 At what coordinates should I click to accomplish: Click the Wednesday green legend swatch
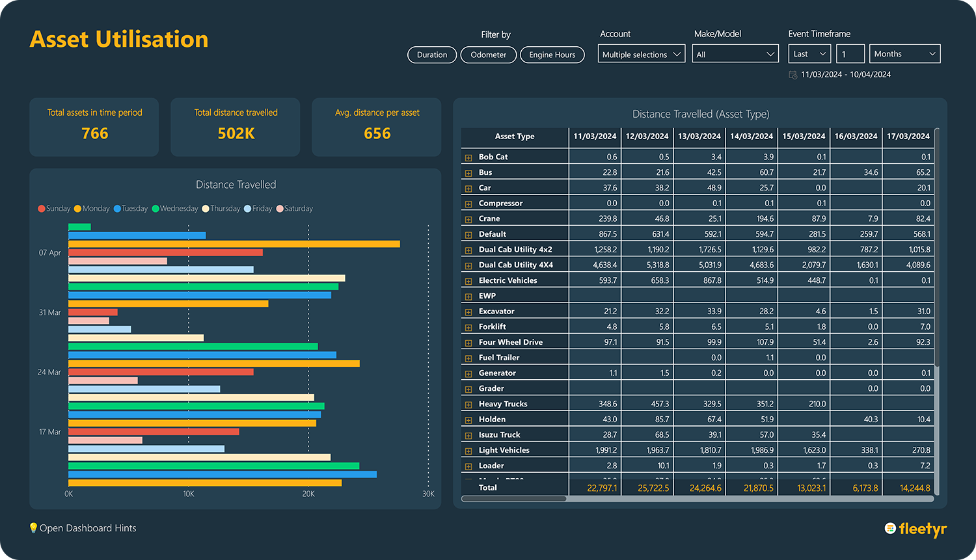[156, 209]
